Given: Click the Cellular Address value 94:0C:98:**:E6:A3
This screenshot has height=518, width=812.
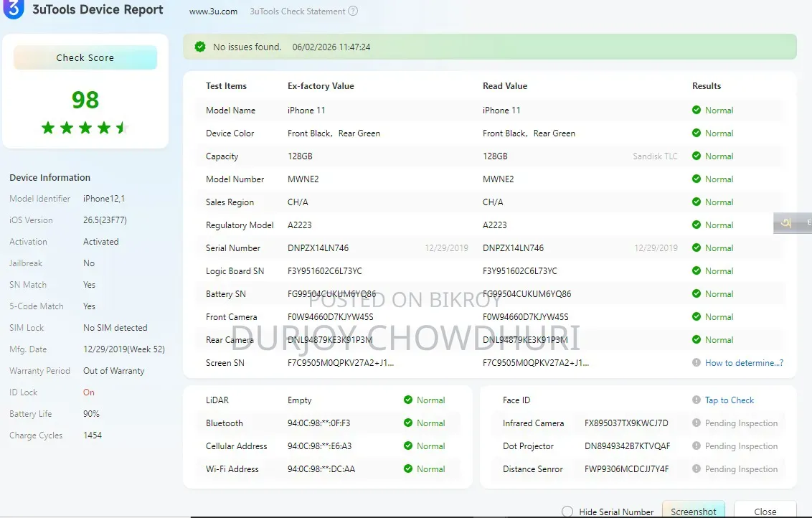Looking at the screenshot, I should pos(319,446).
